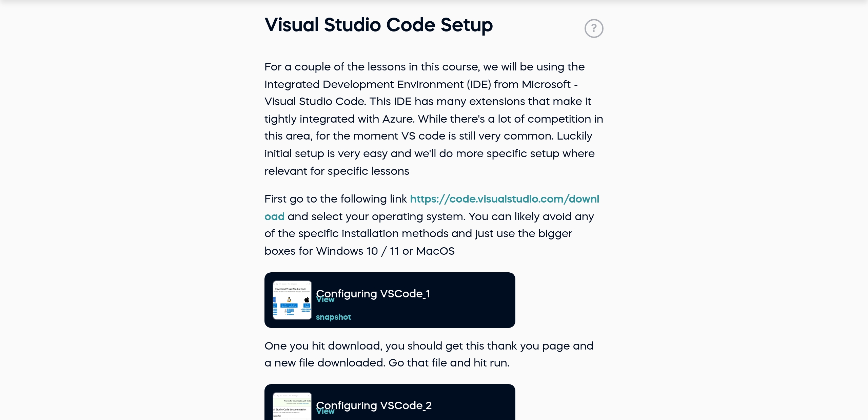Click the Configuring VSCode_1 title text
Viewport: 868px width, 420px height.
[373, 294]
